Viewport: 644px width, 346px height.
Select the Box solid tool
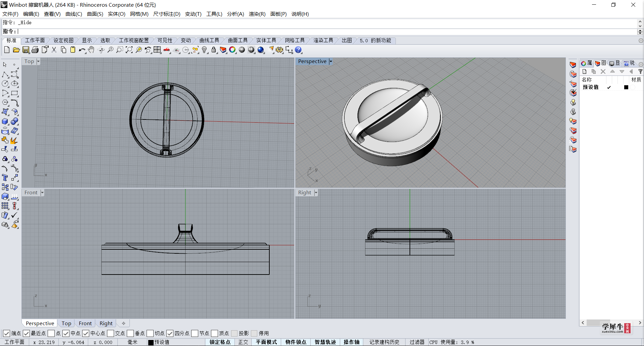pos(5,121)
